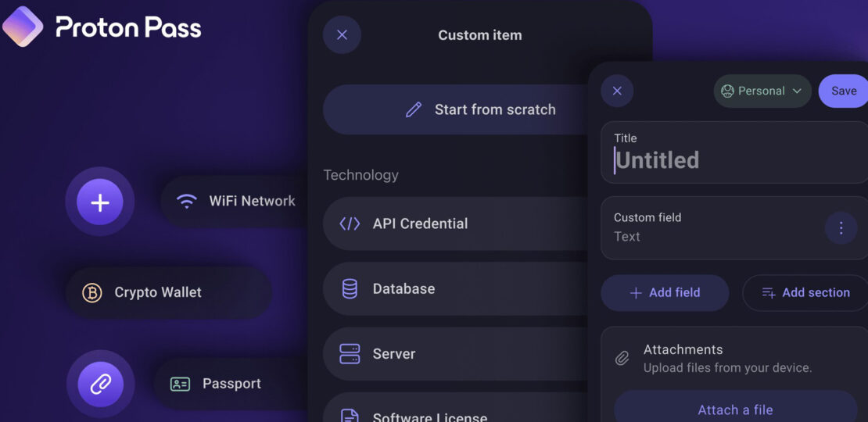868x422 pixels.
Task: Select the WiFi Network item type
Action: click(235, 202)
